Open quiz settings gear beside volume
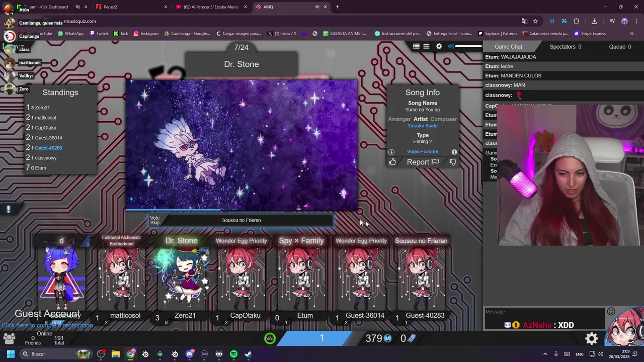 tap(439, 46)
